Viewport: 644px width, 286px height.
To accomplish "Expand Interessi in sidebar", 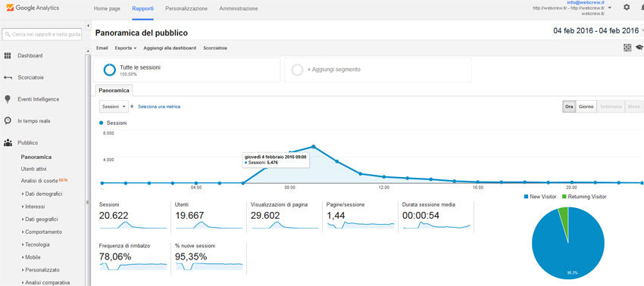I will (x=33, y=207).
